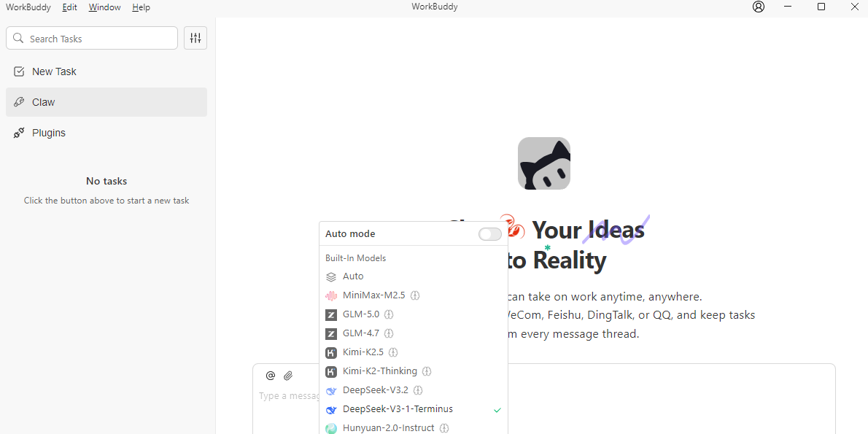Screen dimensions: 868x434
Task: Click the @ mention icon
Action: click(x=271, y=376)
